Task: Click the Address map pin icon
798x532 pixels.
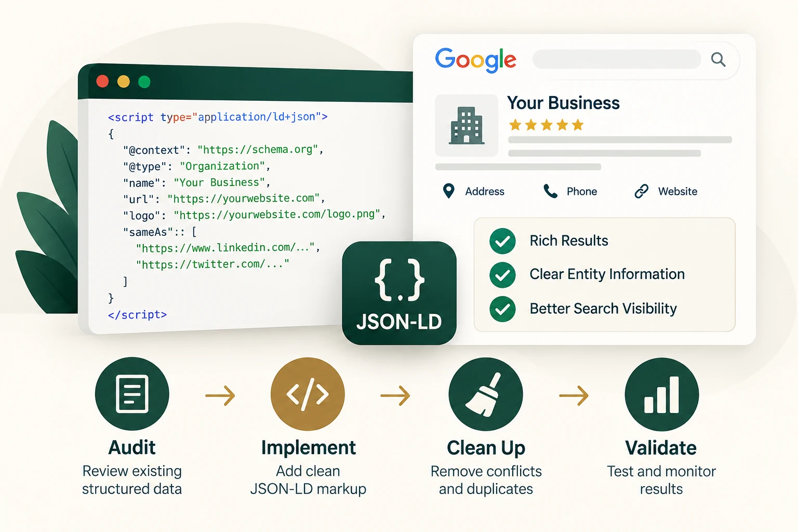Action: (448, 191)
